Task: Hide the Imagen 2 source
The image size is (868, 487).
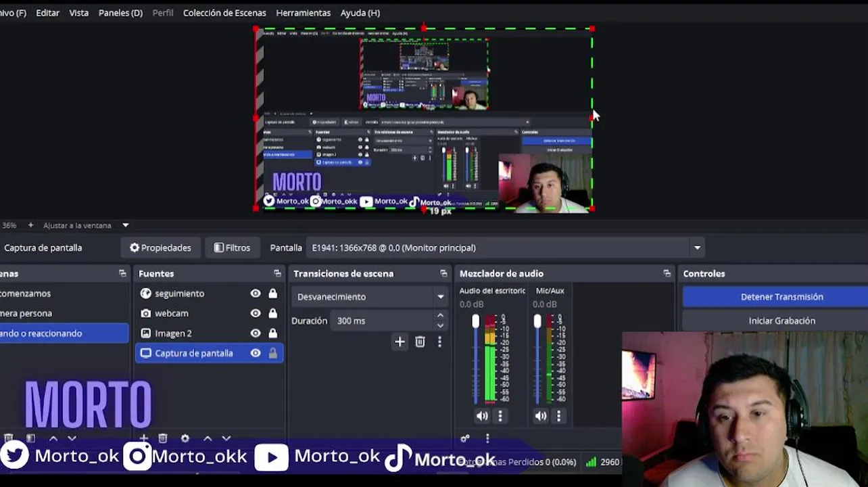Action: (256, 333)
